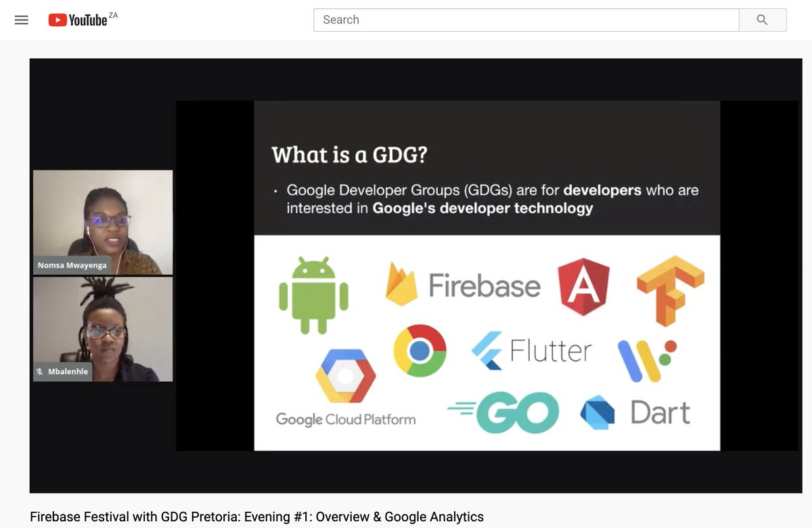Click the "Mbalenhle" name label text
The image size is (812, 528).
click(68, 372)
